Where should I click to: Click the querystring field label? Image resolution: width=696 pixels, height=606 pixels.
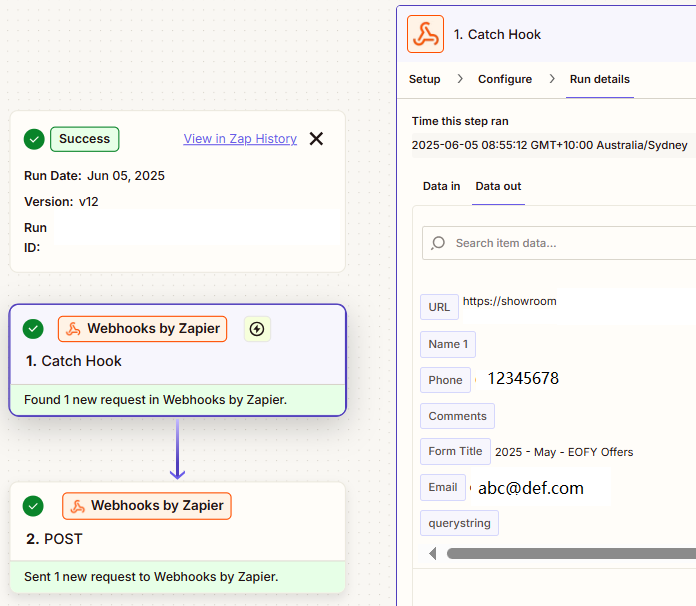[x=459, y=523]
